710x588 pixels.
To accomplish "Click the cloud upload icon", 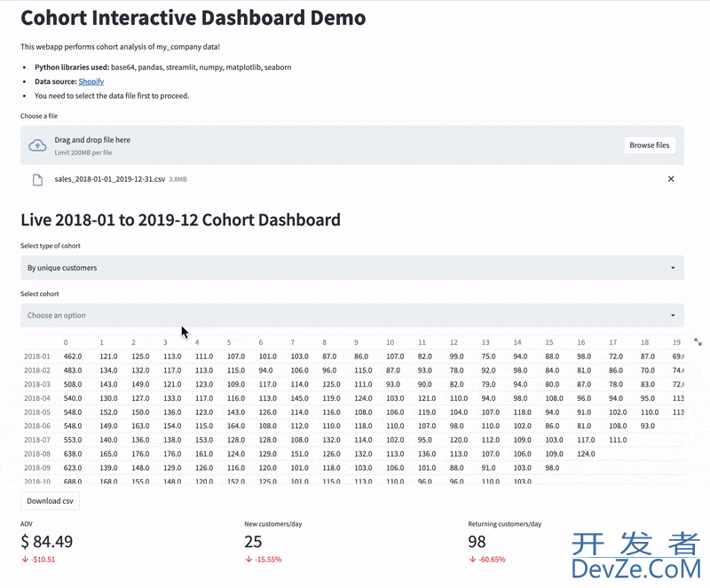I will click(37, 145).
